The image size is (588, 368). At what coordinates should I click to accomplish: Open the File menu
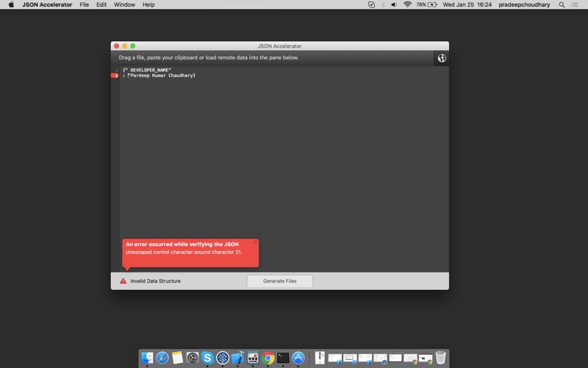pyautogui.click(x=85, y=4)
